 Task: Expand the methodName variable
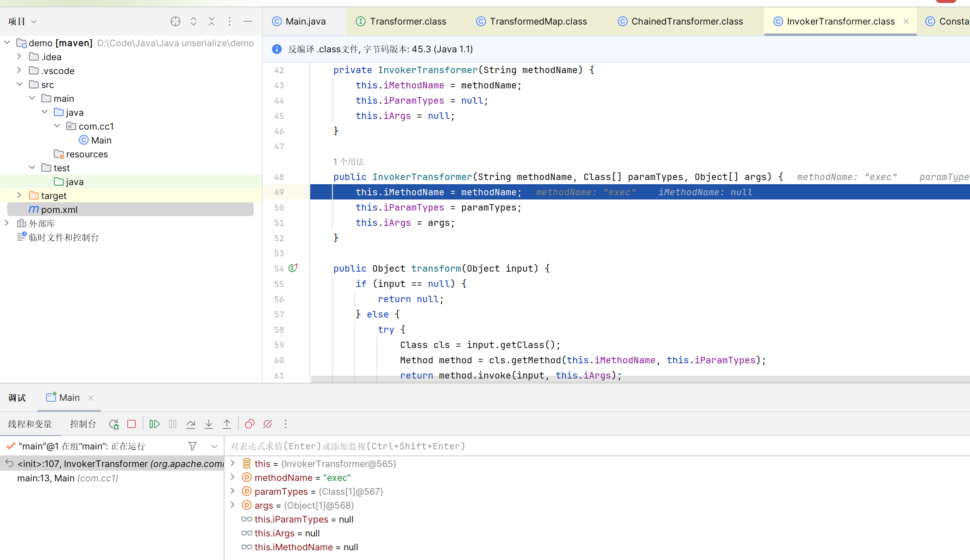pos(233,477)
